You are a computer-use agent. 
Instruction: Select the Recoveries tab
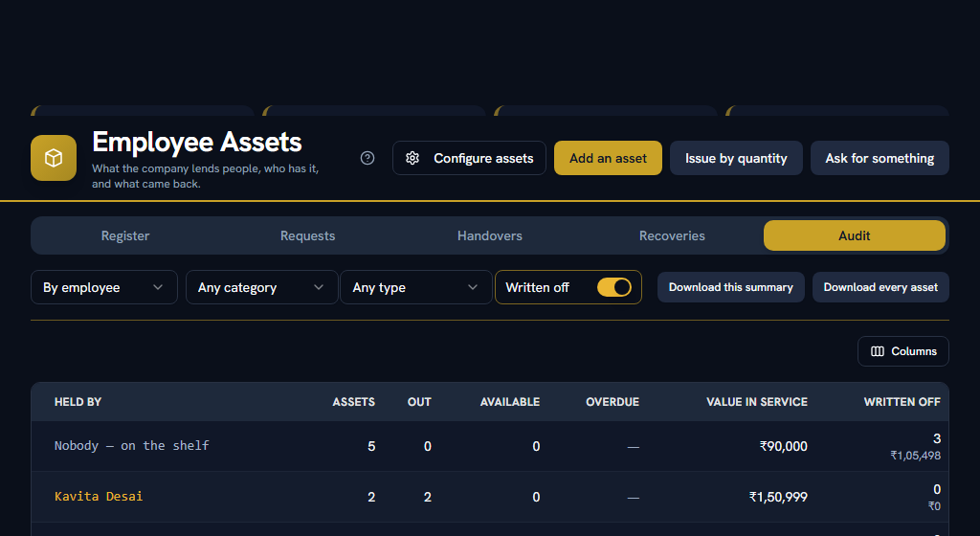coord(672,235)
